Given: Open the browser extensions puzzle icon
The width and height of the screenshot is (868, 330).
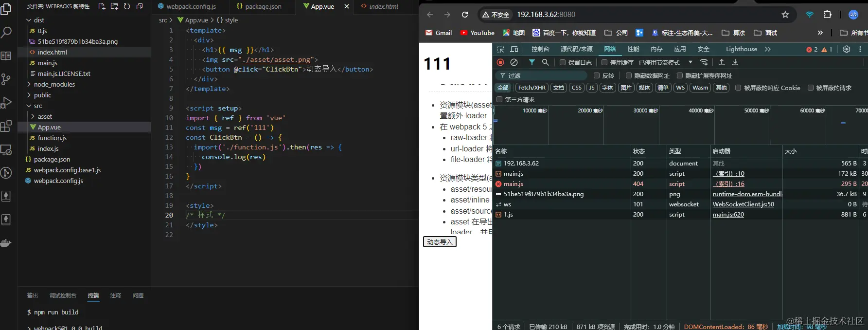Looking at the screenshot, I should [828, 15].
